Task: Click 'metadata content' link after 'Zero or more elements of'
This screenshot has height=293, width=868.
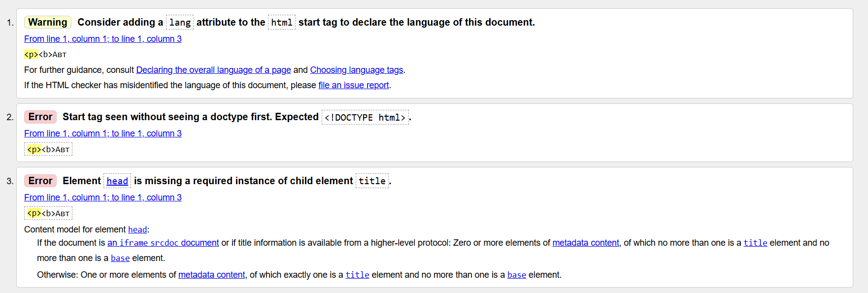Action: click(x=585, y=243)
